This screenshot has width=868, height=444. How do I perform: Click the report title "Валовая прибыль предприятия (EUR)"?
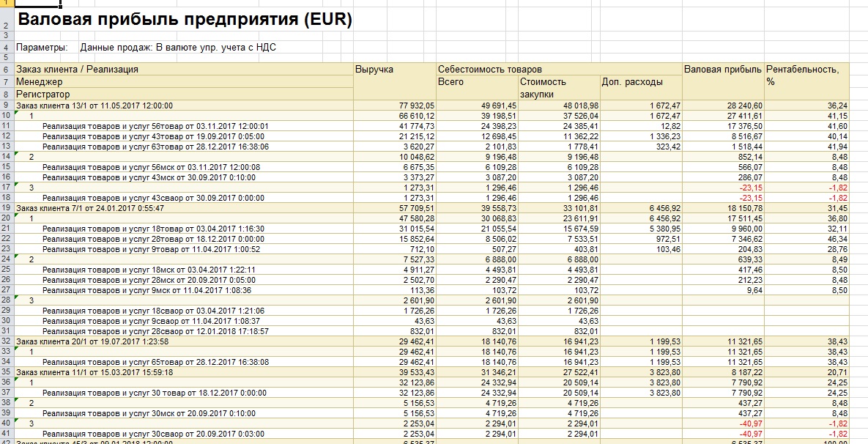185,21
